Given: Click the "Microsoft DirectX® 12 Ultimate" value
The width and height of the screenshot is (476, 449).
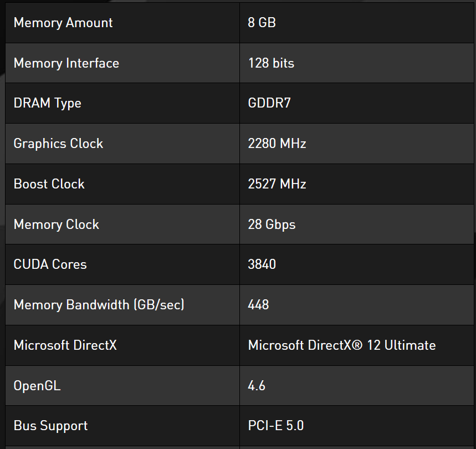Looking at the screenshot, I should [x=341, y=345].
